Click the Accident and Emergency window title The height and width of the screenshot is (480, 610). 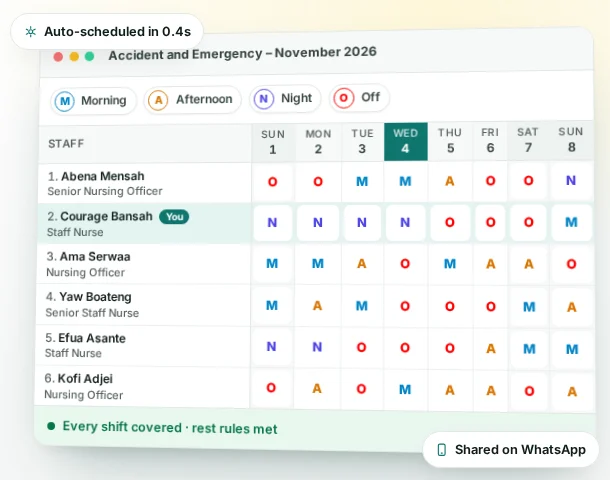(242, 53)
